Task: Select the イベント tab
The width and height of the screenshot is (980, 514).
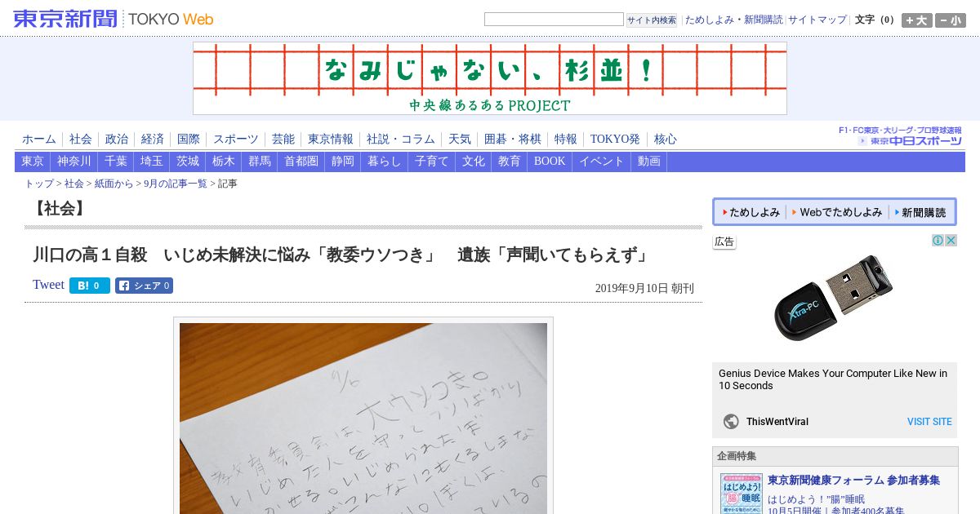Action: click(602, 162)
